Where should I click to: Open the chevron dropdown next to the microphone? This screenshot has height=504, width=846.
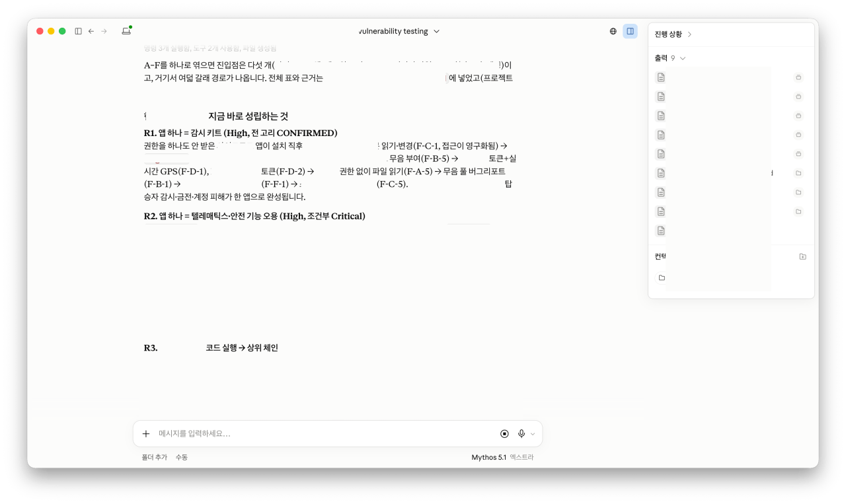(533, 434)
